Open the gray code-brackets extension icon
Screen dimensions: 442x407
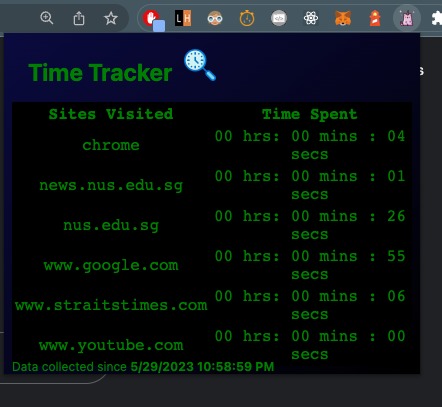[279, 18]
